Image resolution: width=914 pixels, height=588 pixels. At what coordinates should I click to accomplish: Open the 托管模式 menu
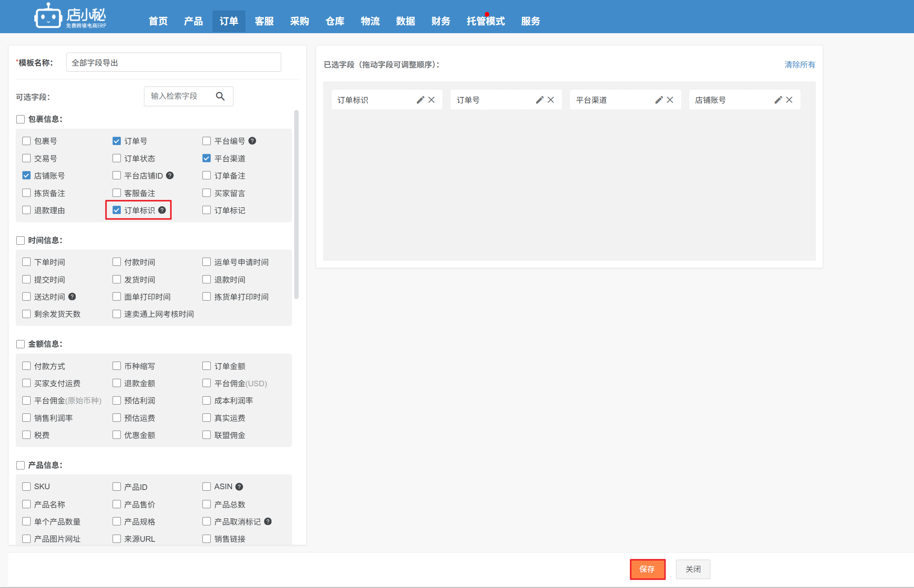tap(485, 21)
